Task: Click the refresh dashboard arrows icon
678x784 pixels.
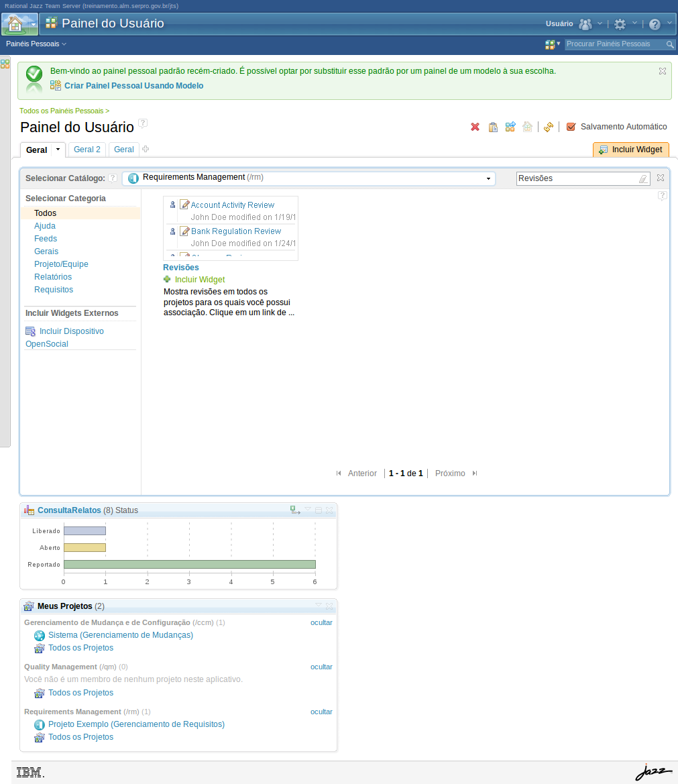Action: pyautogui.click(x=549, y=127)
